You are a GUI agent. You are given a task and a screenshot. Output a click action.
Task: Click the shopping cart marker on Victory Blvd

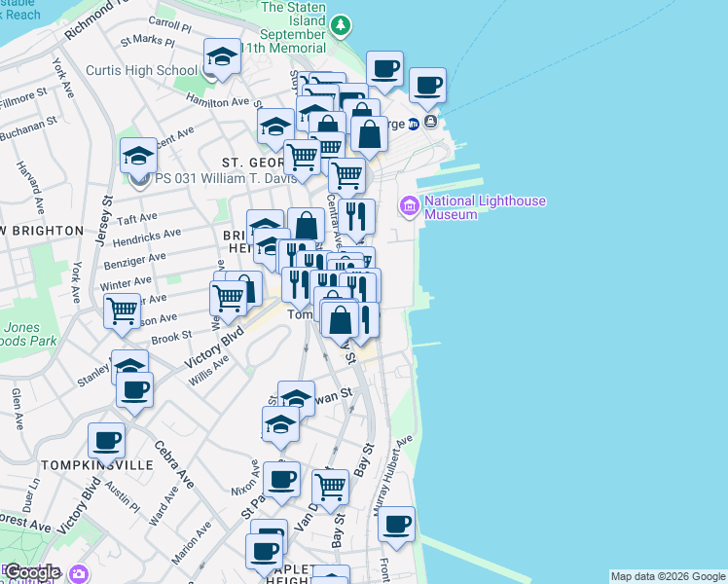pos(228,302)
